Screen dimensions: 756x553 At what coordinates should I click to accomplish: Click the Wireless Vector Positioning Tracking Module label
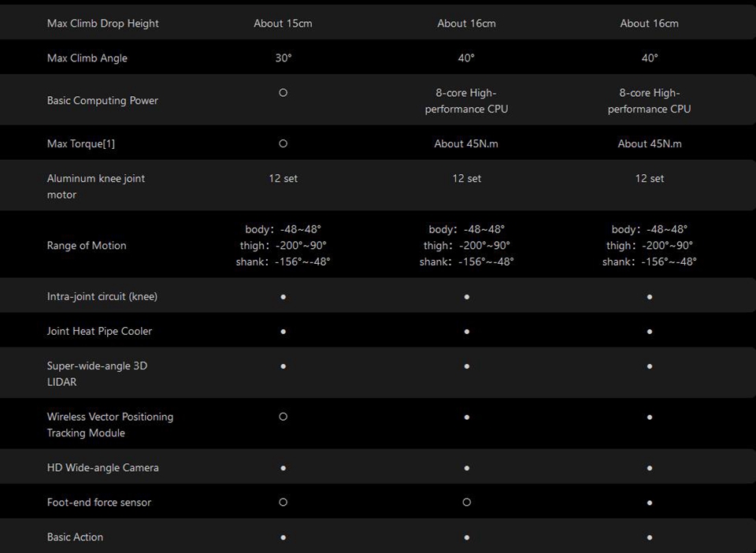click(x=110, y=425)
